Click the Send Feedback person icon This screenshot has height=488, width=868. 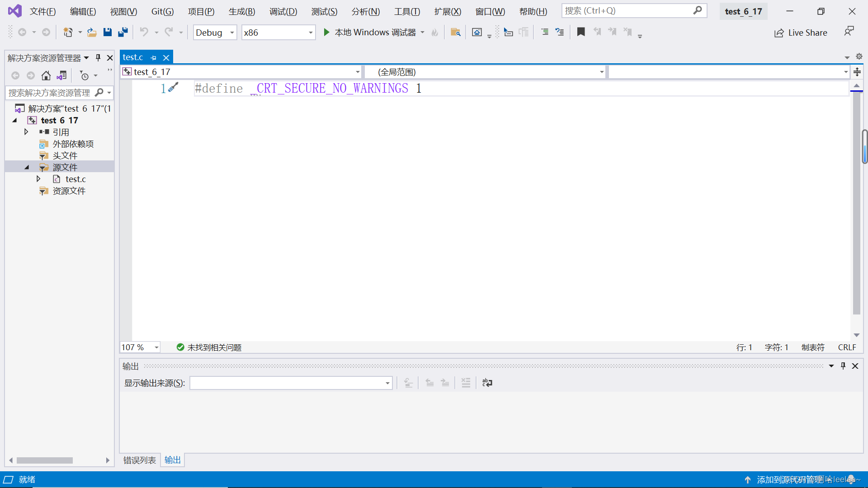point(849,32)
